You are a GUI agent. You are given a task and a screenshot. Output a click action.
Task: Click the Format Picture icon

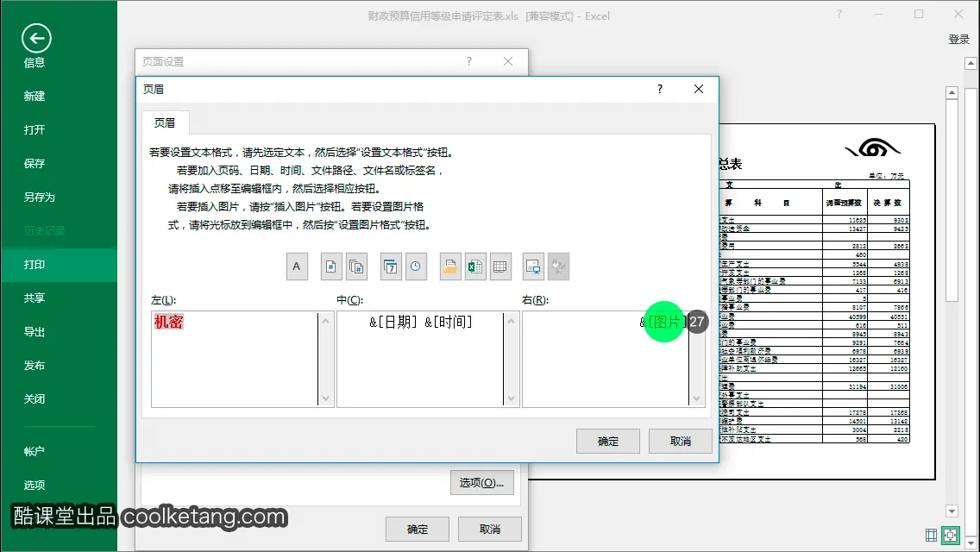pyautogui.click(x=558, y=267)
